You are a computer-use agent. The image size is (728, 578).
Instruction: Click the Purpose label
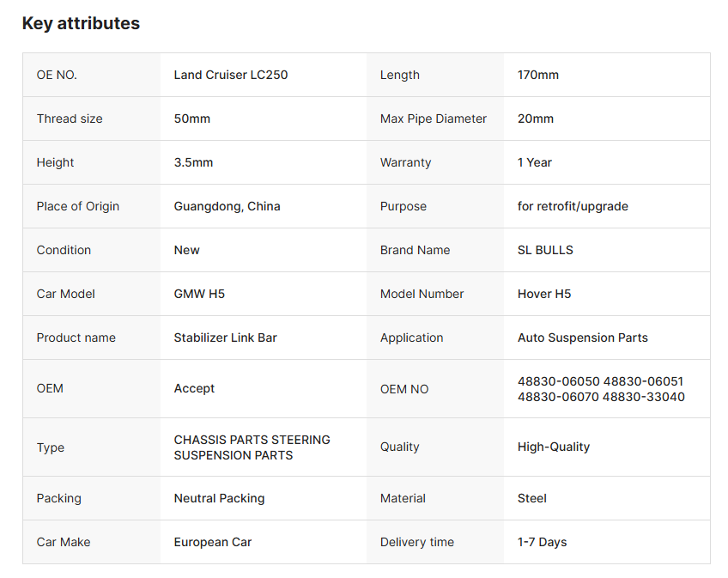click(x=403, y=206)
